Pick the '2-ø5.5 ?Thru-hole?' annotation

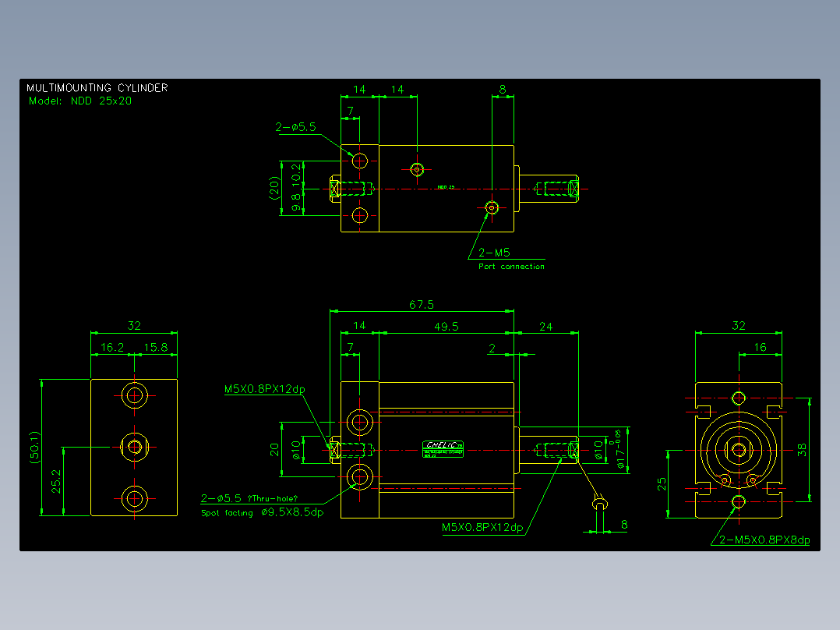click(x=249, y=498)
